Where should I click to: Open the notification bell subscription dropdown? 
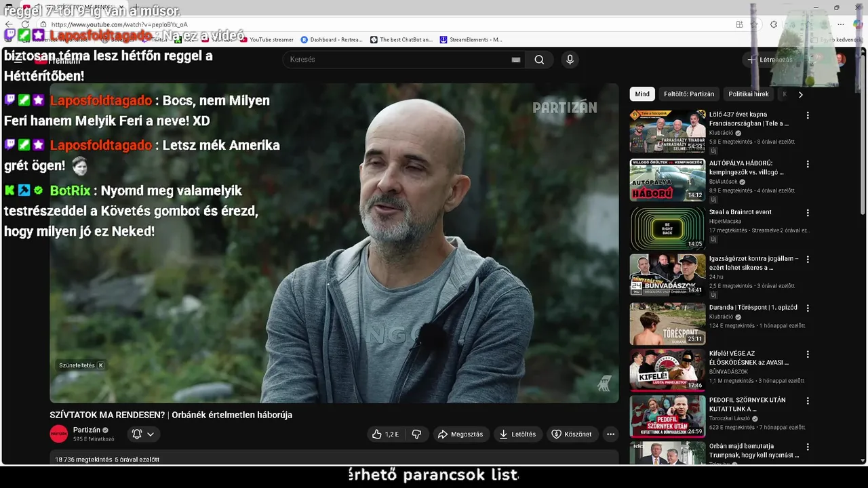coord(143,434)
